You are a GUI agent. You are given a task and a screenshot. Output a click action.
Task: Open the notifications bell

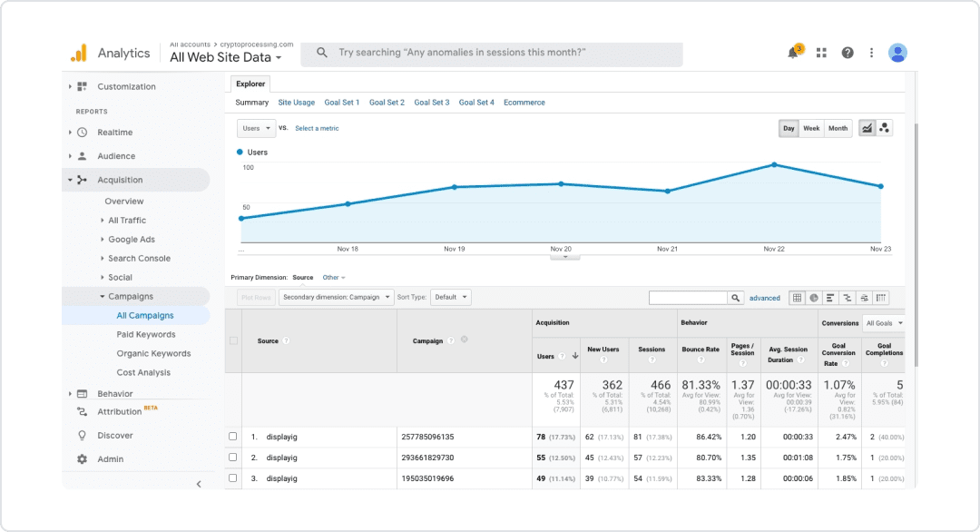click(793, 53)
